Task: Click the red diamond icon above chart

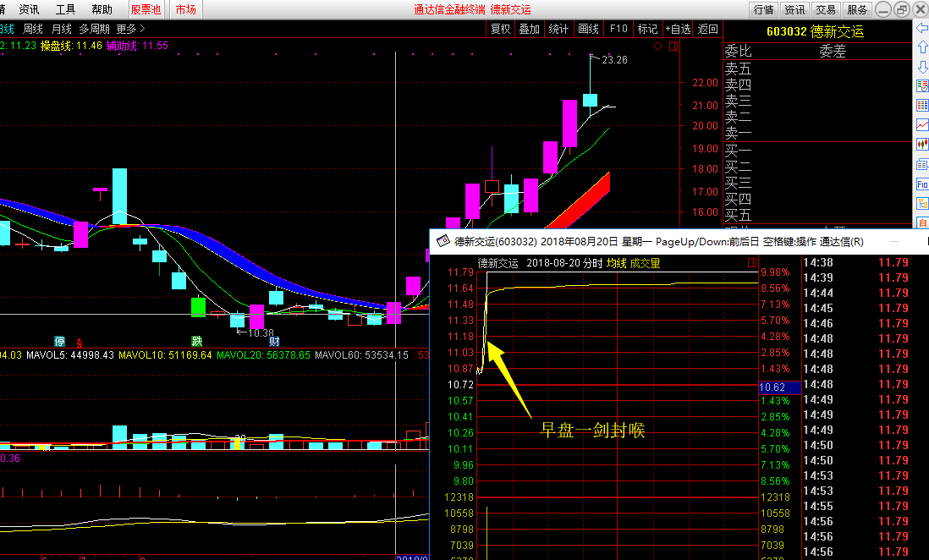Action: coord(657,47)
